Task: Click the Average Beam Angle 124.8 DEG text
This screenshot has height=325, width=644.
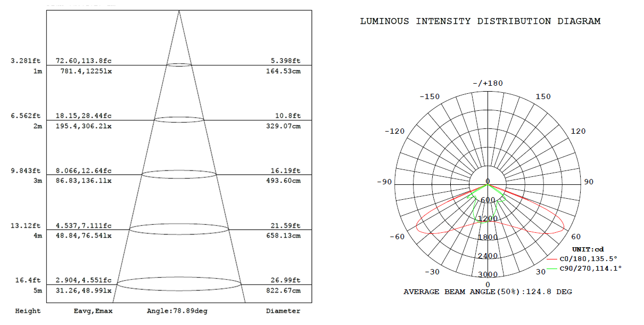Action: tap(488, 292)
